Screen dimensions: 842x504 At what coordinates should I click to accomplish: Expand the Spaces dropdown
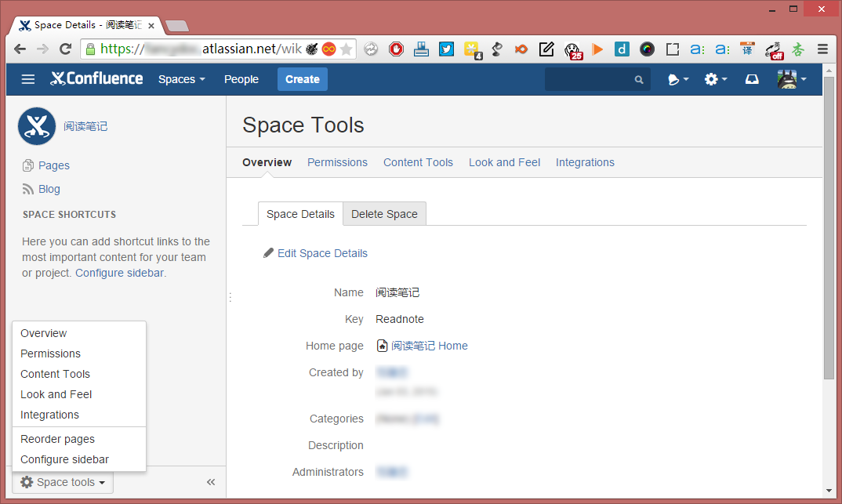[x=181, y=79]
